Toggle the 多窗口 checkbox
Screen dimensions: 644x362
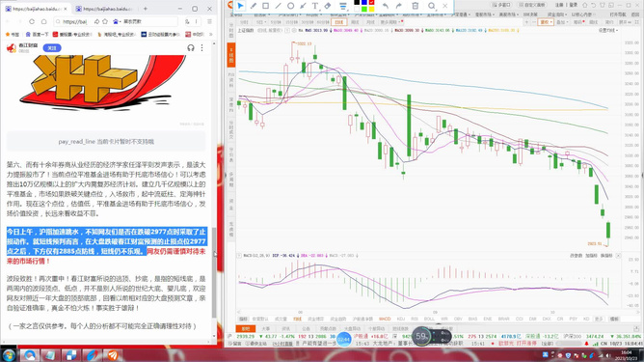click(x=501, y=5)
